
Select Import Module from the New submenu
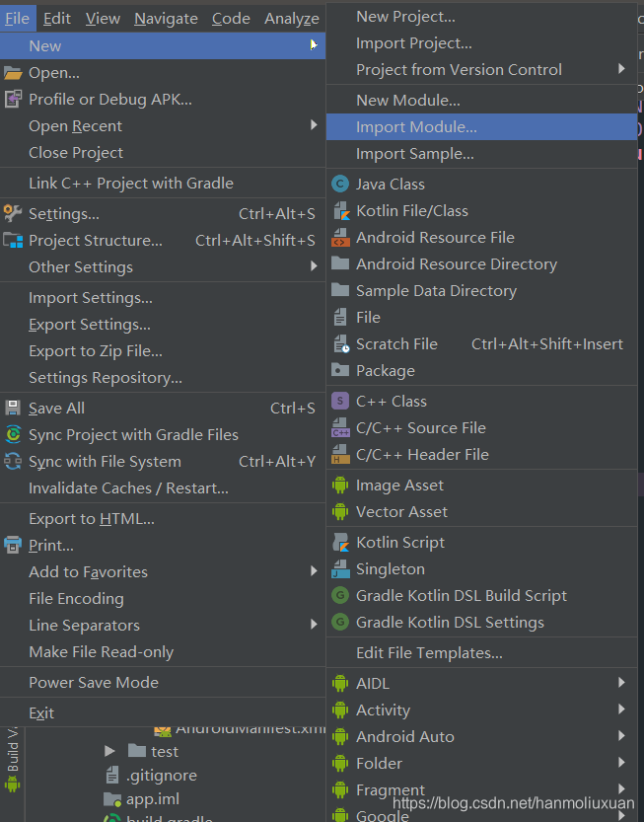click(416, 126)
